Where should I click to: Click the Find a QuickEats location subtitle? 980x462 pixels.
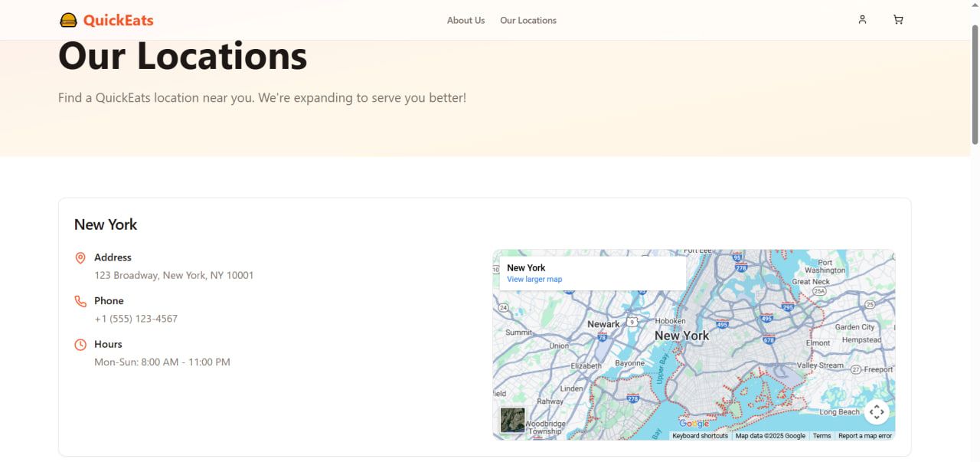click(262, 98)
